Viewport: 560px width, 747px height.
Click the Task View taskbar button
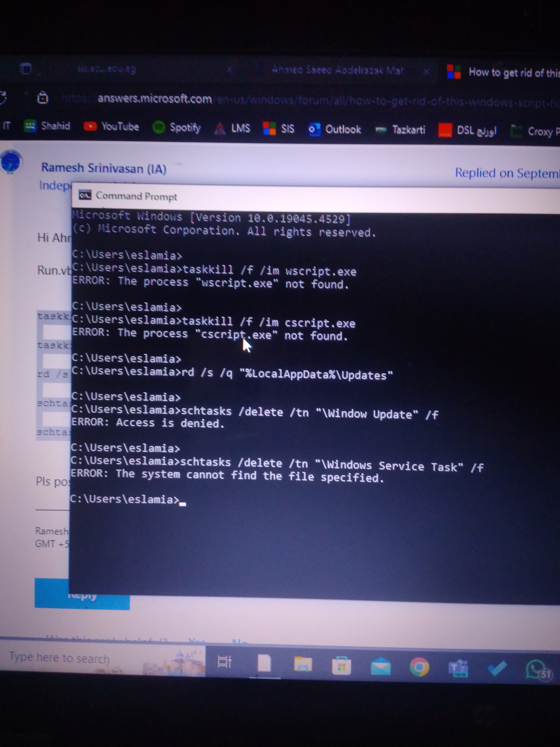[x=224, y=662]
